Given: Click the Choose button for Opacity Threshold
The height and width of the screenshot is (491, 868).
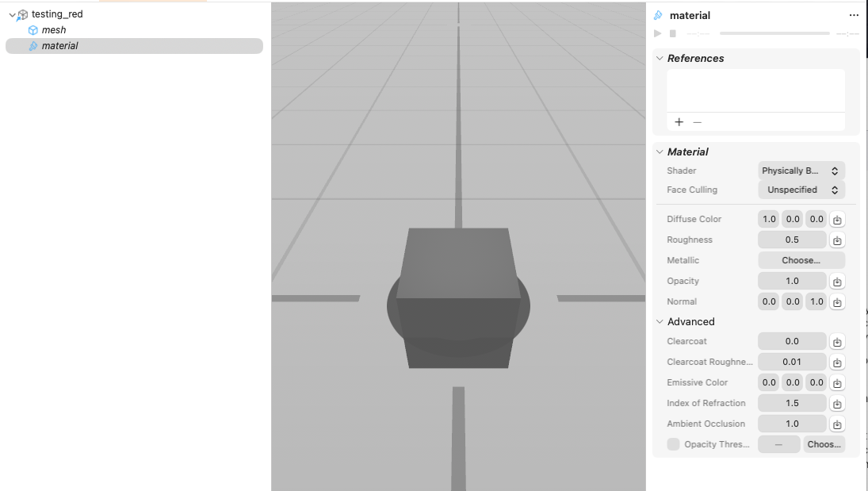Looking at the screenshot, I should [x=824, y=444].
